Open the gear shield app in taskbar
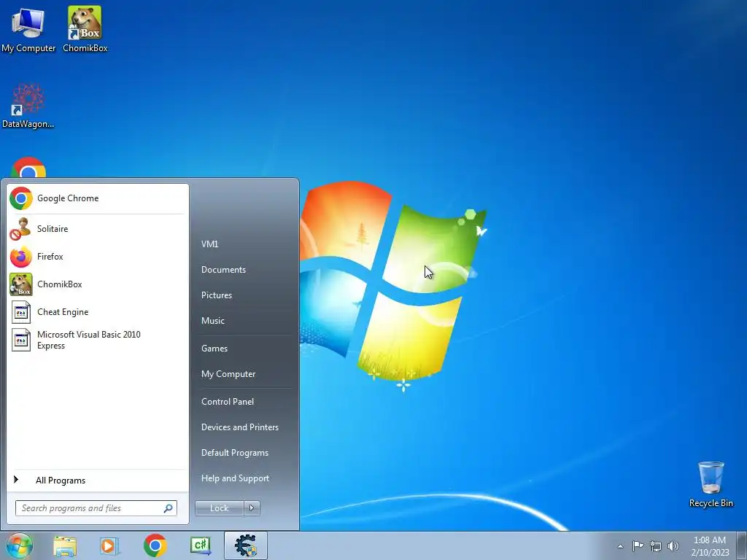This screenshot has height=560, width=747. pos(246,545)
